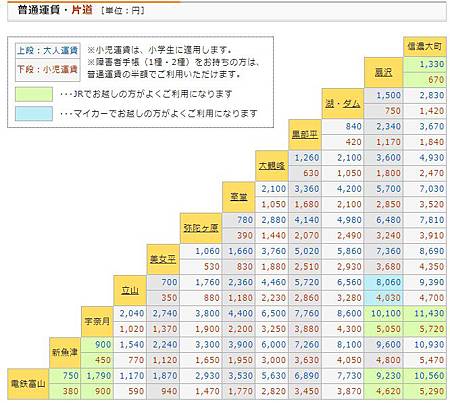The image size is (450, 403).
Task: Select the 室堂 station link
Action: pyautogui.click(x=239, y=197)
